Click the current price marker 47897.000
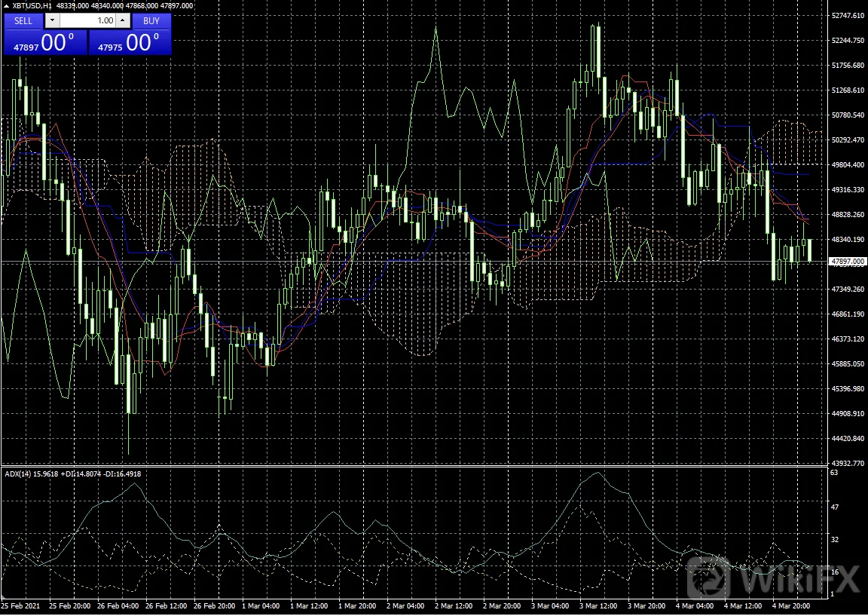The image size is (868, 616). click(x=848, y=261)
